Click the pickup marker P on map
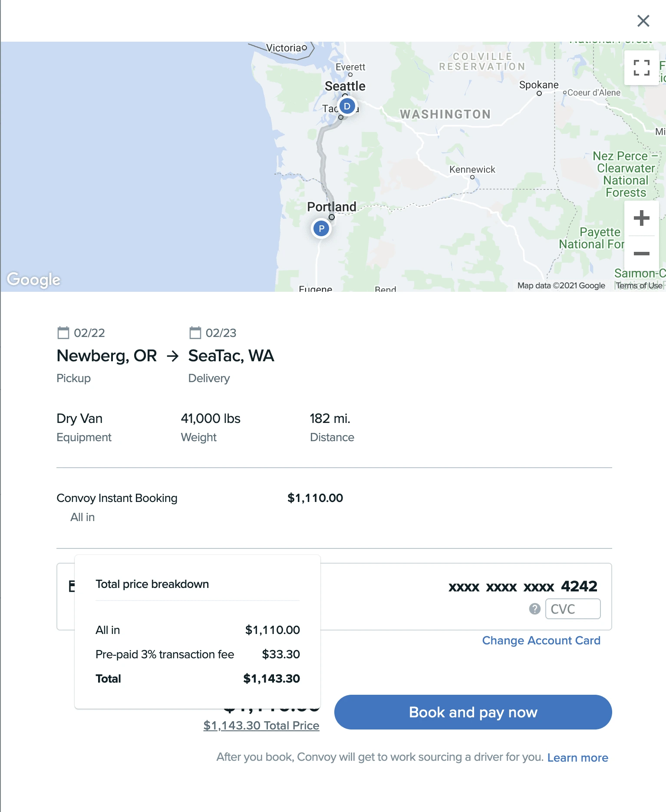666x812 pixels. pyautogui.click(x=321, y=228)
